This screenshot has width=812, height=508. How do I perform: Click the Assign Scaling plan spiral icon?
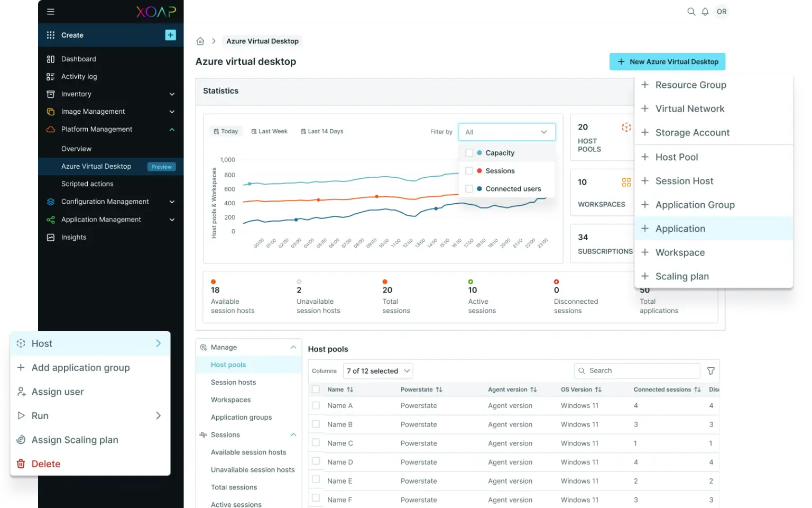tap(21, 440)
